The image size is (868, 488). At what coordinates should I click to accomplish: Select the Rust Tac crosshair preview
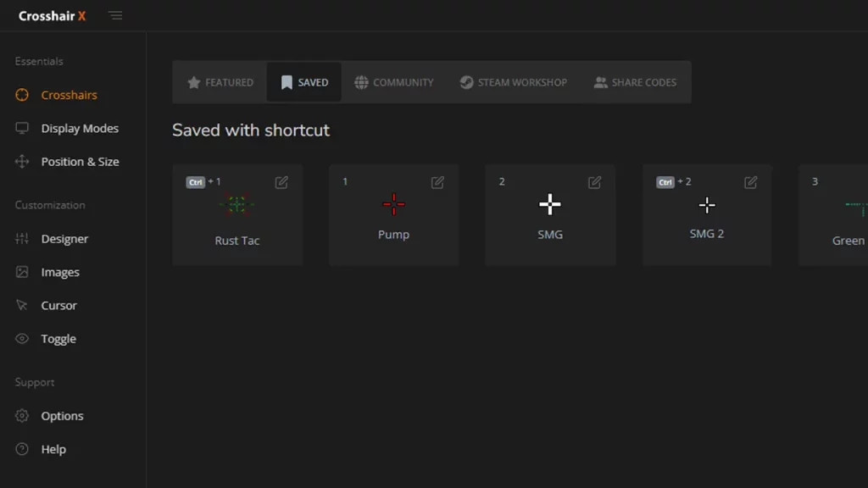coord(237,205)
